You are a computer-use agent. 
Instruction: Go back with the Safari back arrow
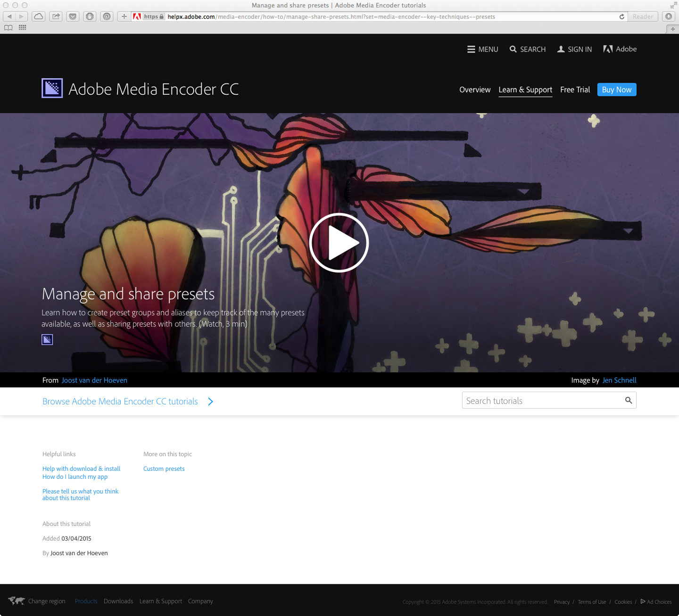tap(9, 16)
